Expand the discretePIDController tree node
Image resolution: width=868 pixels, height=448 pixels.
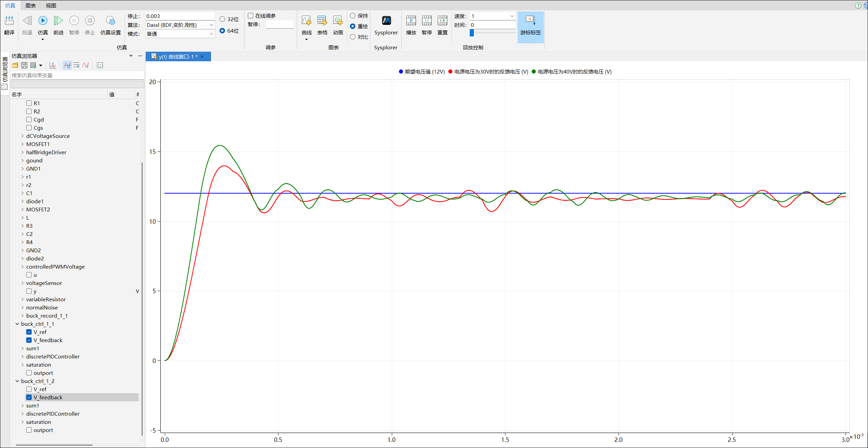[x=22, y=356]
